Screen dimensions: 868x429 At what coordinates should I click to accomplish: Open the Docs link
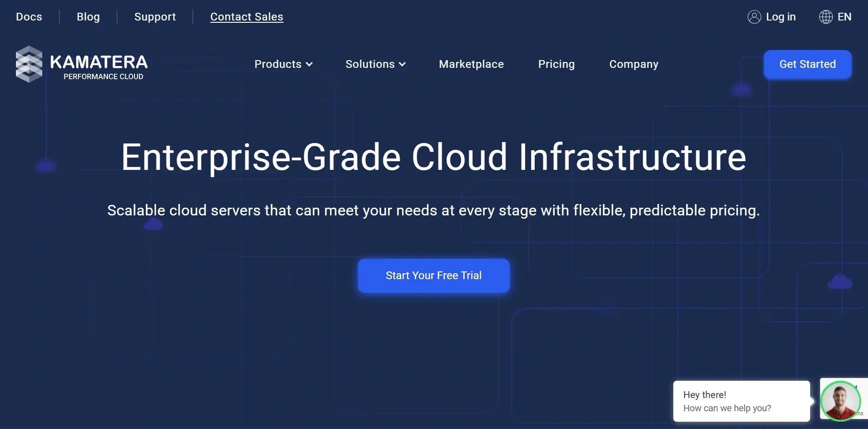coord(29,17)
